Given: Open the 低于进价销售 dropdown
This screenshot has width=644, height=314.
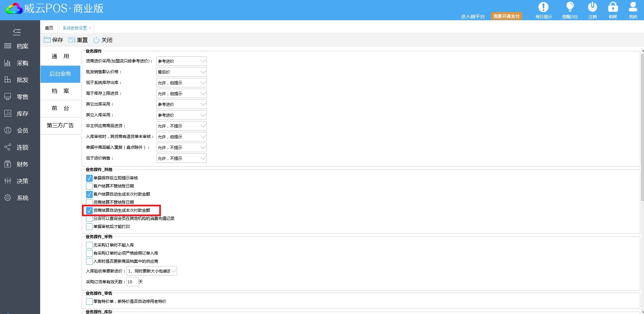Looking at the screenshot, I should [203, 158].
